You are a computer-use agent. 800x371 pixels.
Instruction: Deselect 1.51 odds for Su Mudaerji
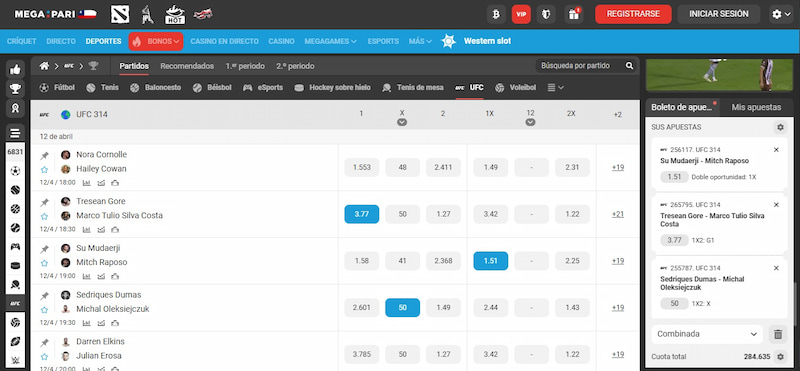pos(491,261)
